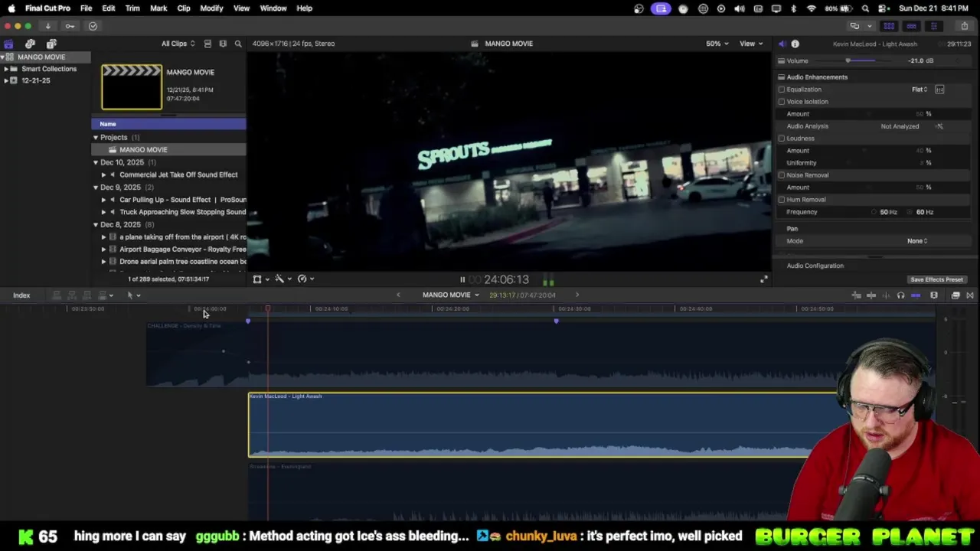
Task: Open the viewer View options dropdown
Action: click(751, 44)
